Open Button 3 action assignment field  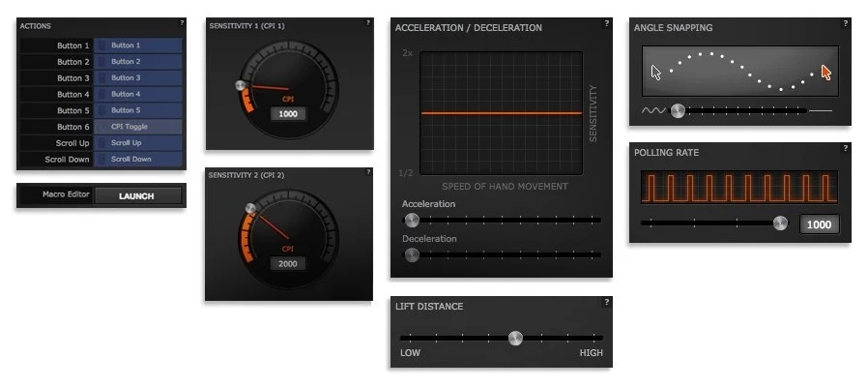click(x=138, y=77)
